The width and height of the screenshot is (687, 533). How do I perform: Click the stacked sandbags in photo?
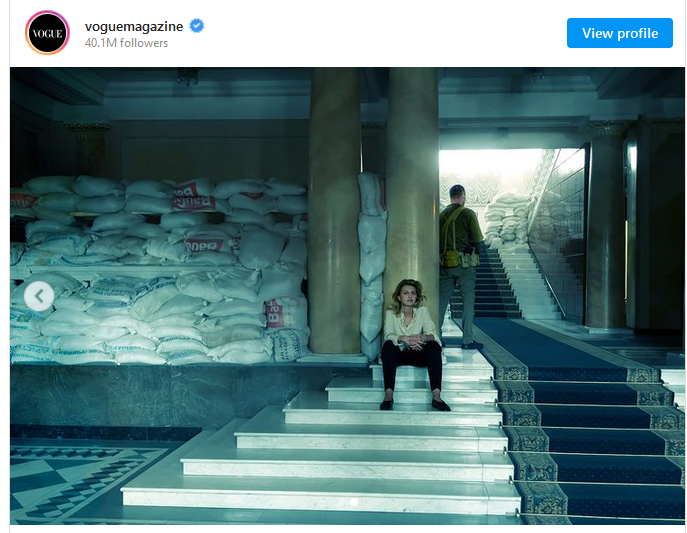pos(160,270)
